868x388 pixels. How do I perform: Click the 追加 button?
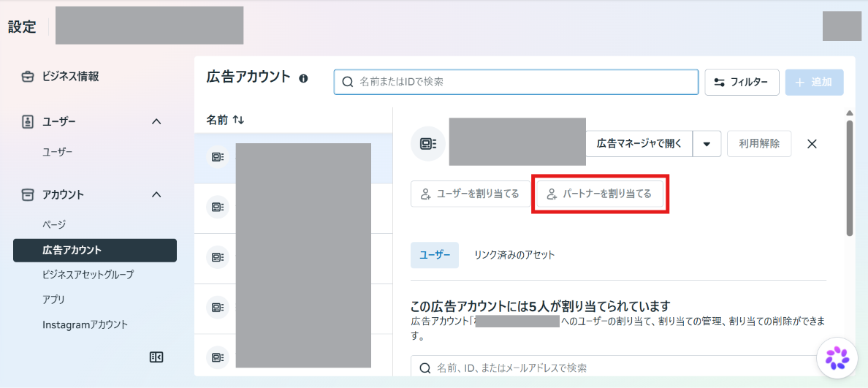click(815, 82)
